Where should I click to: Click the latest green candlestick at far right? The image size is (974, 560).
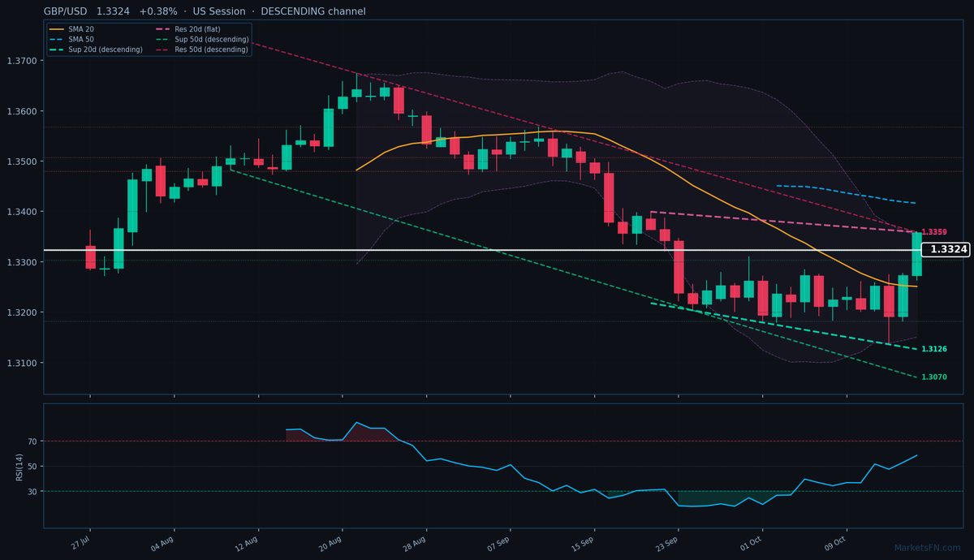tap(916, 255)
